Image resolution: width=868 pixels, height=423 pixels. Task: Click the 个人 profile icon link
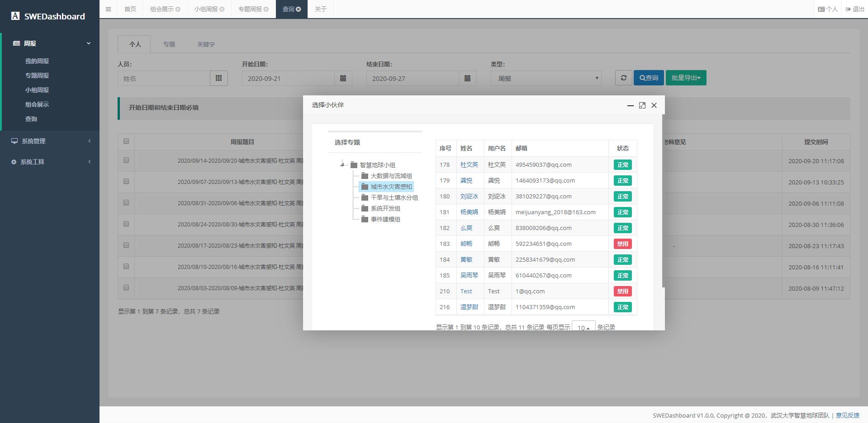coord(828,9)
